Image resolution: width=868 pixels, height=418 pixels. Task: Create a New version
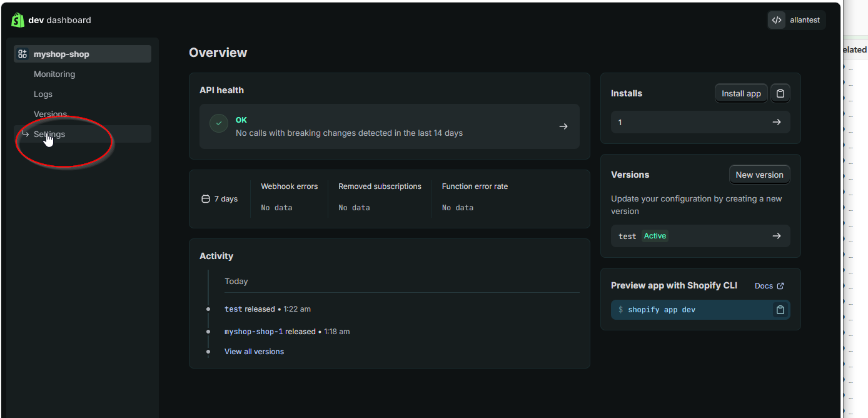coord(759,175)
